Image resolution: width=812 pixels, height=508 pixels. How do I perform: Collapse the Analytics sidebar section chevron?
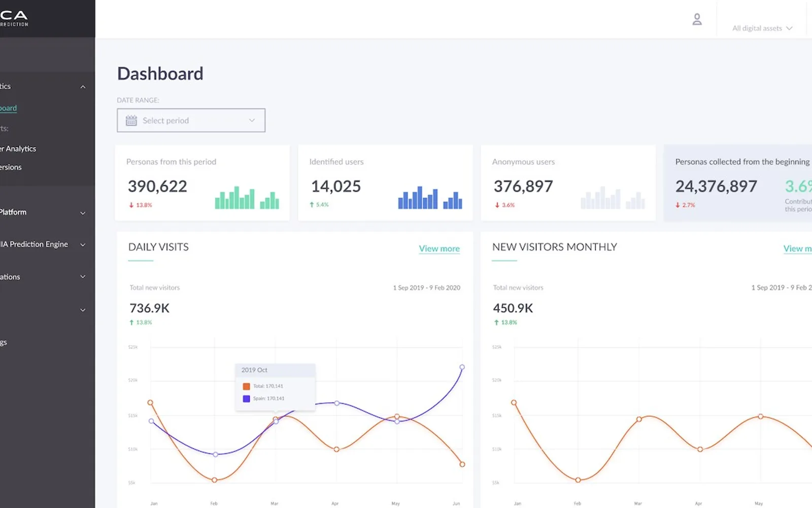[x=83, y=87]
